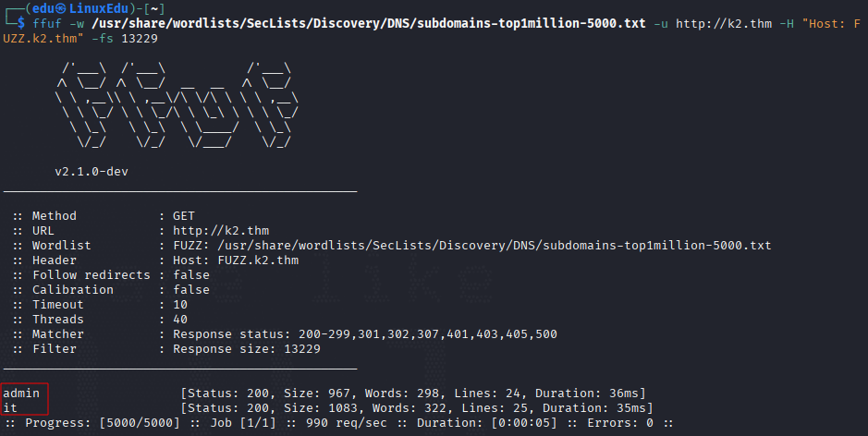Click the wordlist path in the command line
Screen dimensions: 868x436
click(369, 24)
